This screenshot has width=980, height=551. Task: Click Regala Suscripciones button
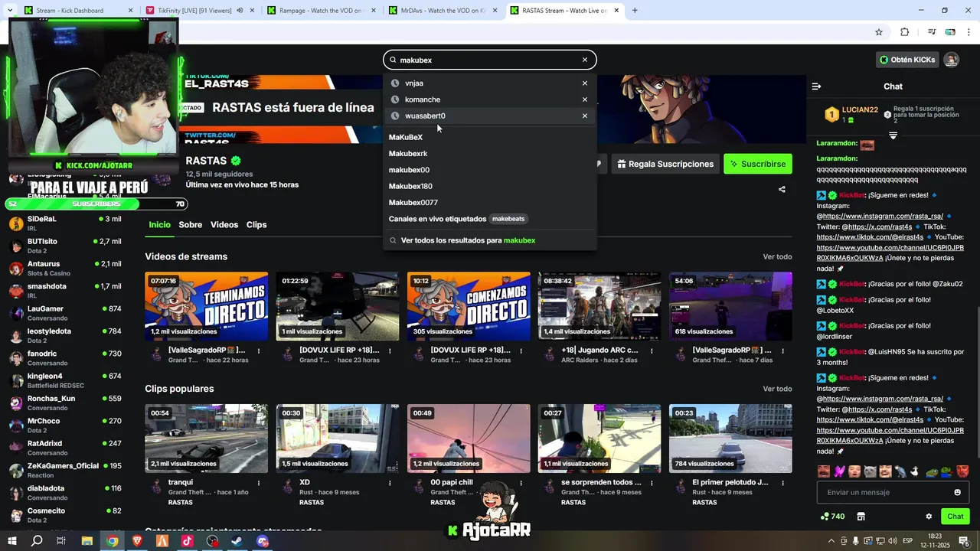665,164
